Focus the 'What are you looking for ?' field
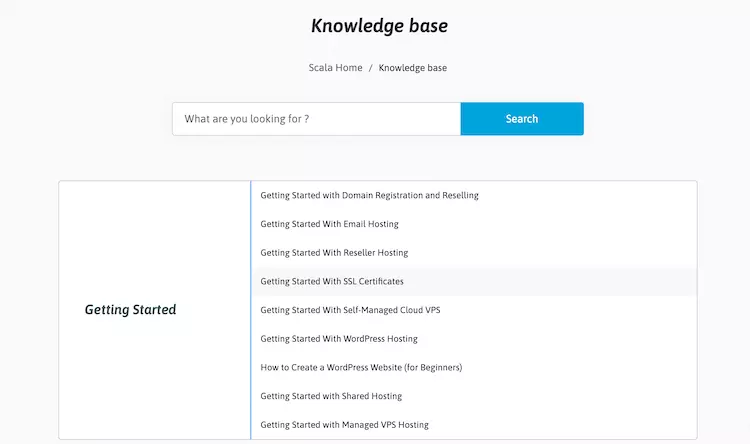This screenshot has height=444, width=750. 317,119
